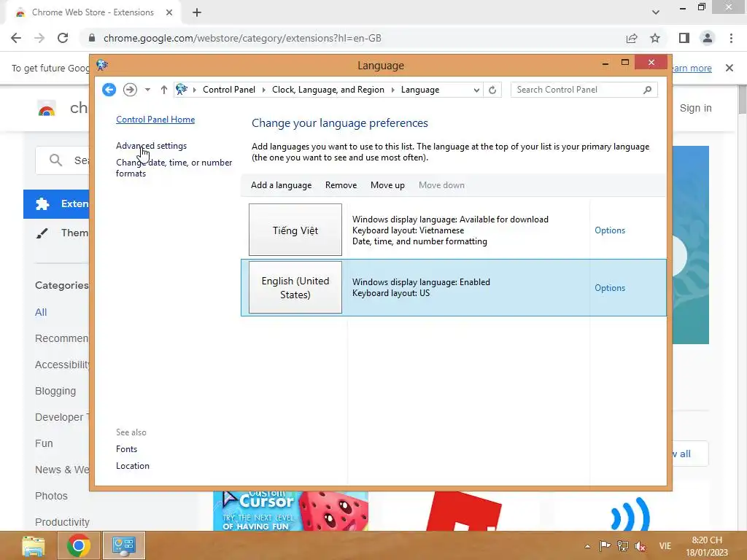
Task: Click the magnifier icon in Search Control Panel
Action: coord(648,90)
